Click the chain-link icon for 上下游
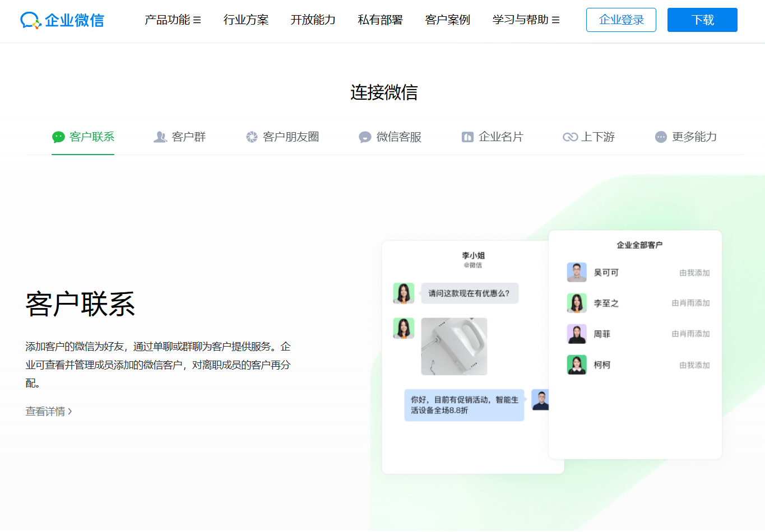 (570, 137)
